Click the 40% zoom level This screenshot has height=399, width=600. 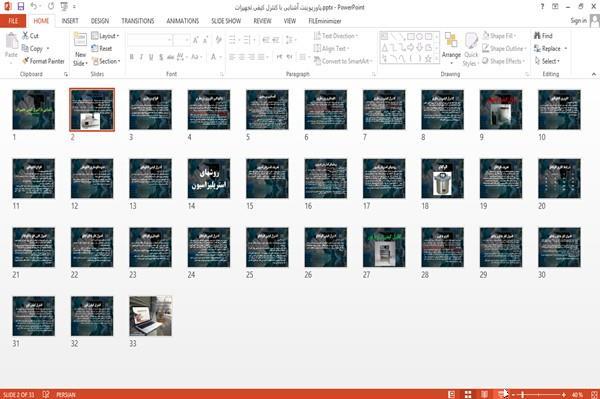[577, 394]
